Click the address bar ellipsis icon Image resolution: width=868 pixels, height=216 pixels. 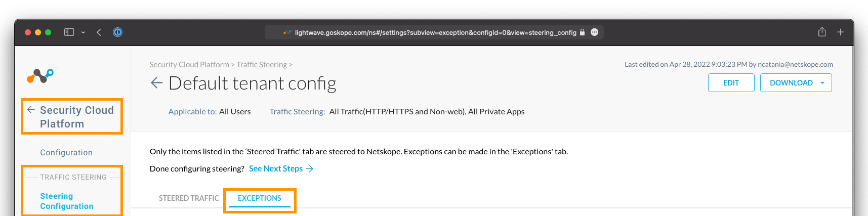(595, 32)
